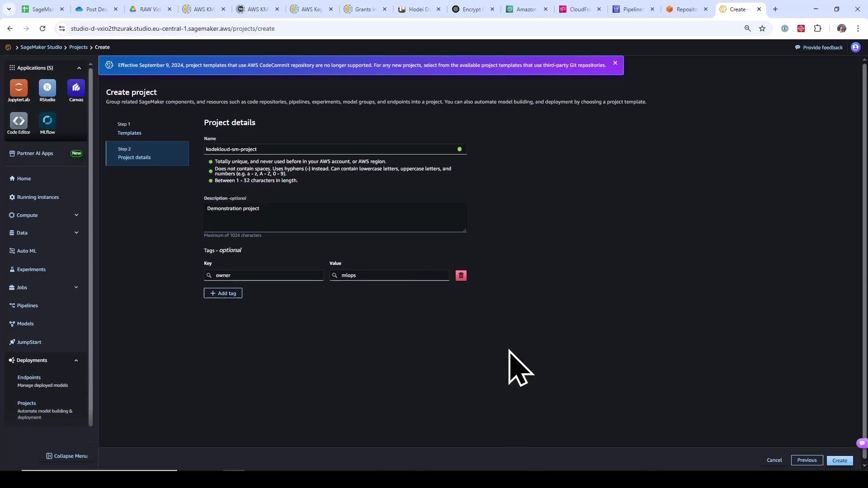Collapse the Applications (5) section
868x488 pixels.
click(79, 68)
